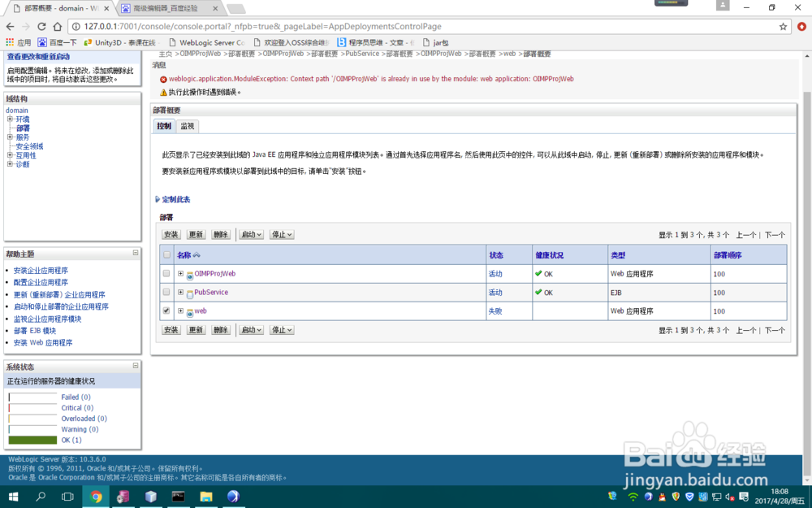Click the red error icon in messages
Screen dimensions: 812x508
tap(164, 80)
